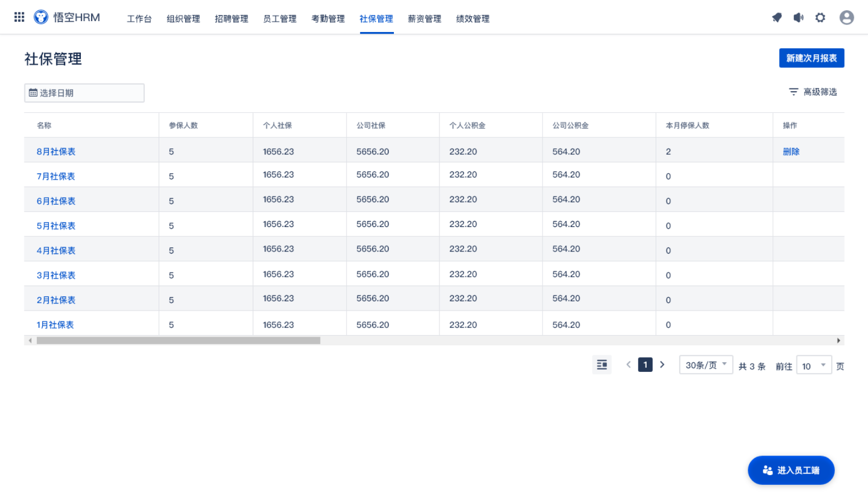The image size is (868, 493).
Task: Open 4月社保表 link
Action: click(56, 251)
